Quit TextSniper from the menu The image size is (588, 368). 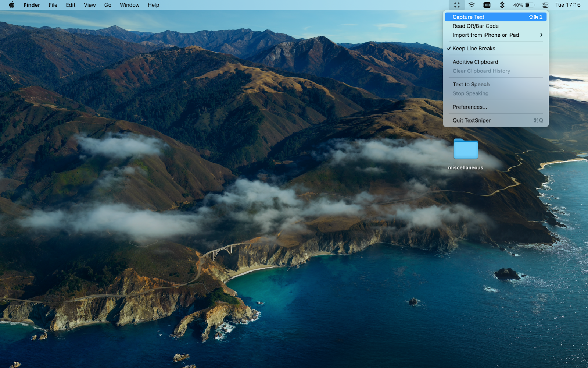coord(496,120)
